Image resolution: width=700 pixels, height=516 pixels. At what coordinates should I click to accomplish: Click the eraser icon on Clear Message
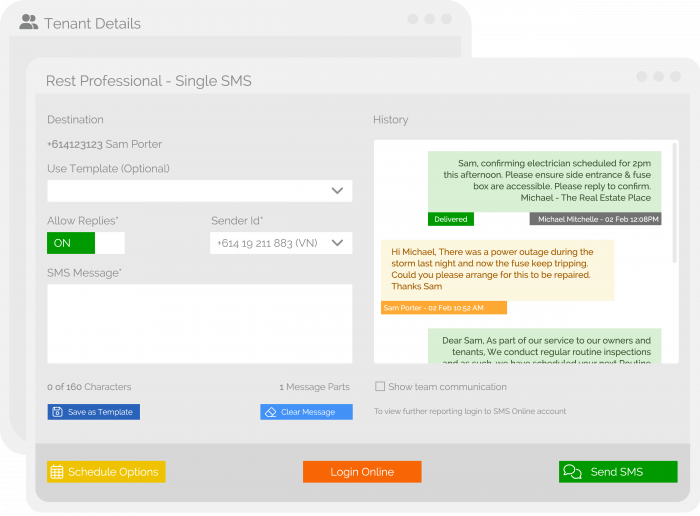click(x=270, y=412)
